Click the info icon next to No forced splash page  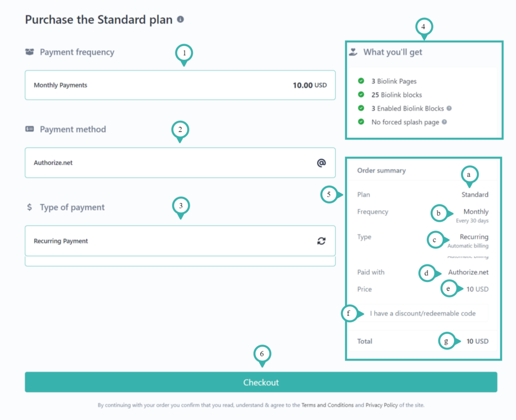tap(445, 122)
